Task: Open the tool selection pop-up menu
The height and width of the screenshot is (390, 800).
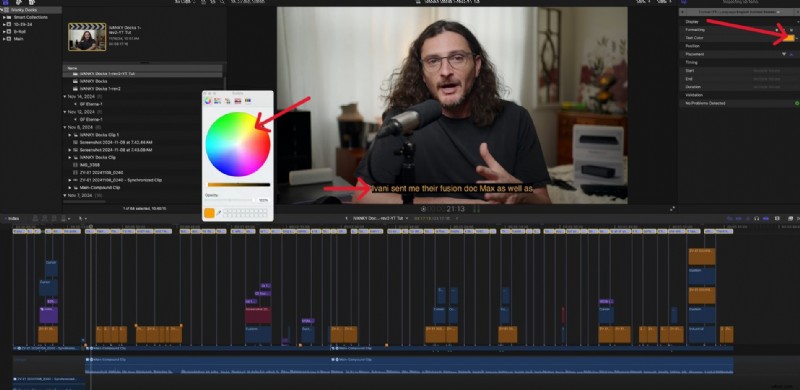Action: (84, 218)
